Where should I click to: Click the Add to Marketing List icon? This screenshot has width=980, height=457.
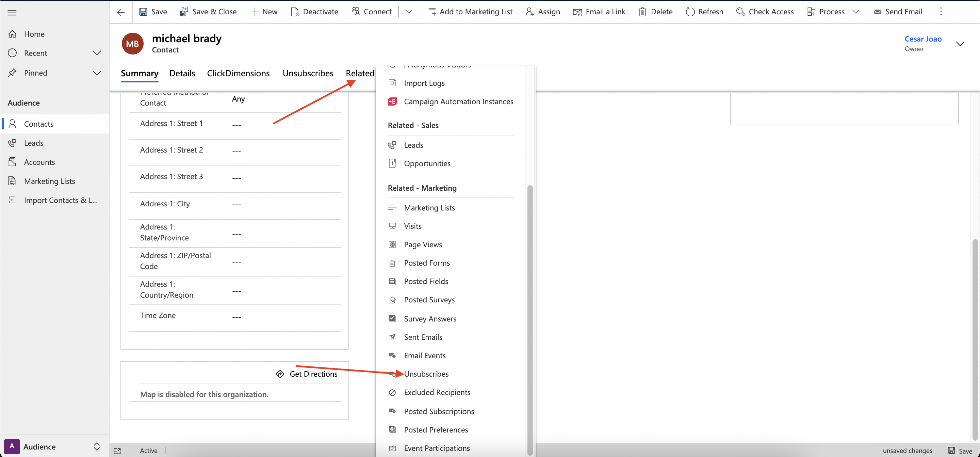432,12
